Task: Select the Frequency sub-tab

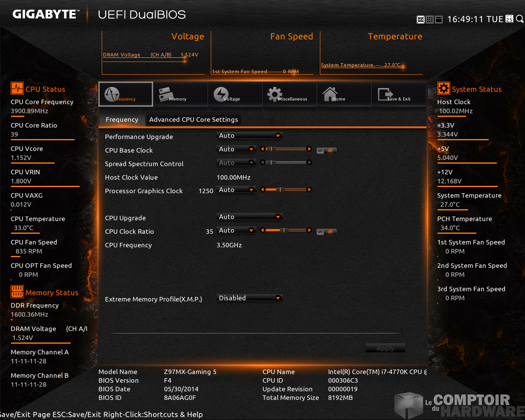Action: click(x=122, y=119)
